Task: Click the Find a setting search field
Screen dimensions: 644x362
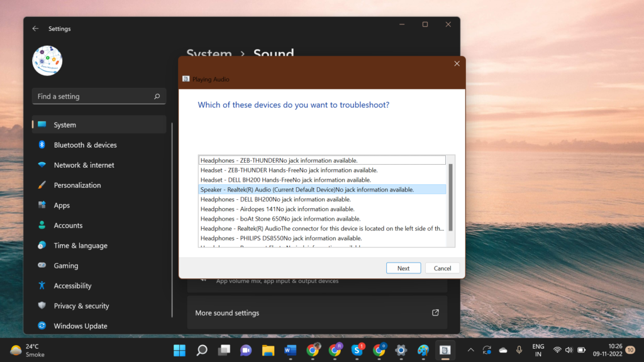Action: pyautogui.click(x=99, y=96)
